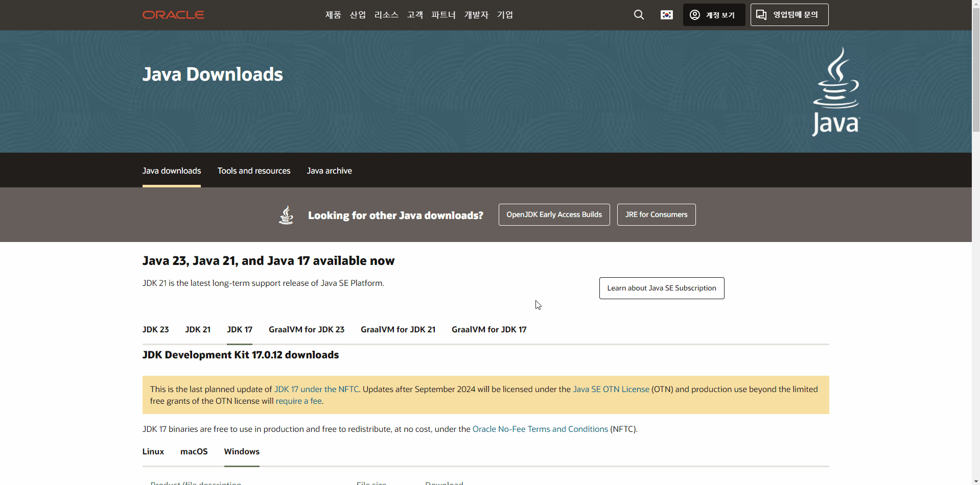Open the search magnifier icon
The image size is (980, 485).
click(x=639, y=15)
